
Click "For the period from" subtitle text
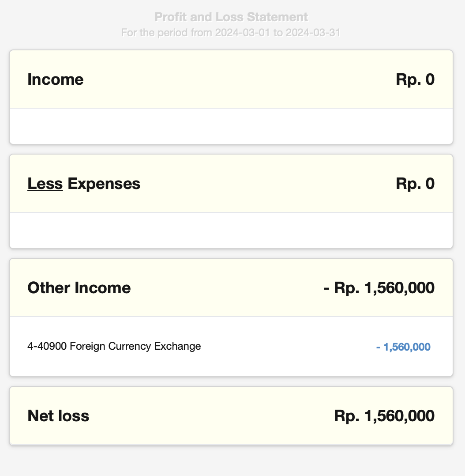166,33
